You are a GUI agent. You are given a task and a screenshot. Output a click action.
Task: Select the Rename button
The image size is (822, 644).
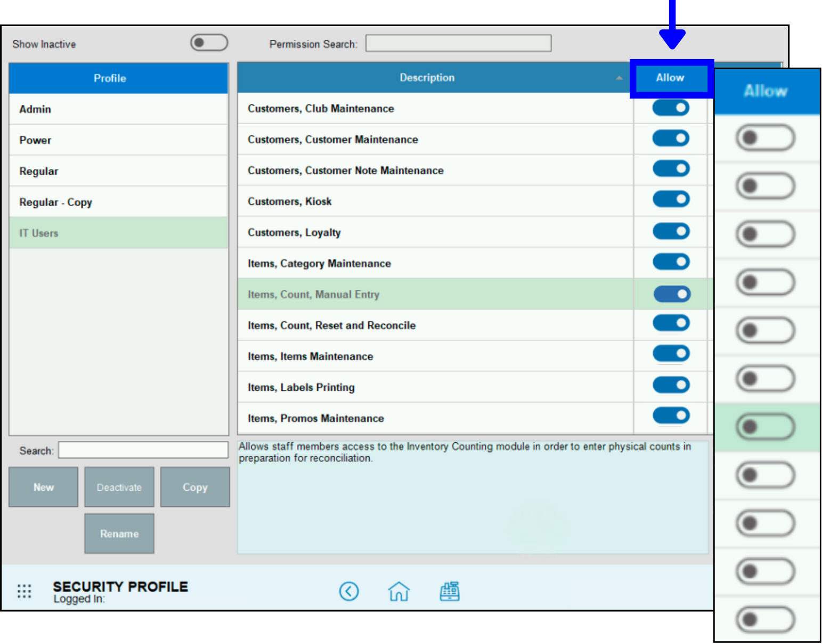[119, 533]
